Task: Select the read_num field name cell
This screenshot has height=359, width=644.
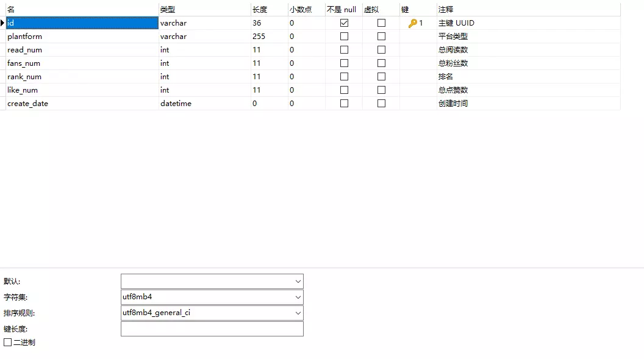Action: click(x=82, y=49)
